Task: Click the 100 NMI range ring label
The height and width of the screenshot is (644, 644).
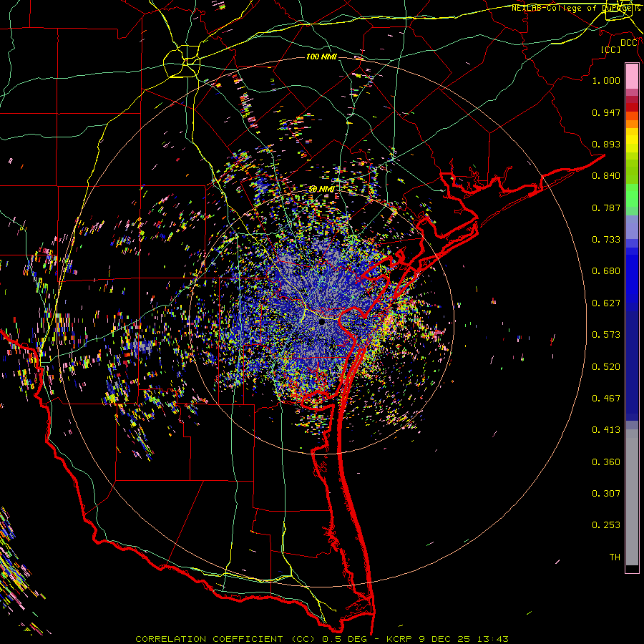Action: pyautogui.click(x=321, y=57)
